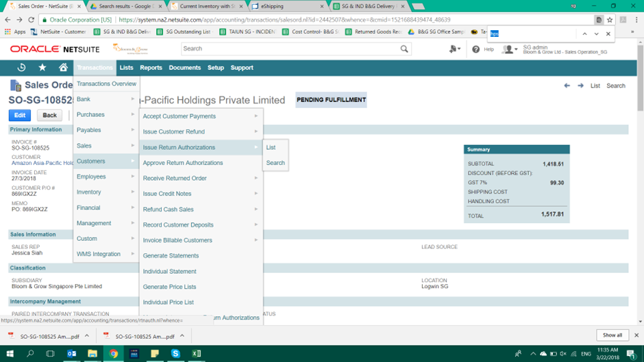Viewport: 644px width, 362px height.
Task: Open File Explorer from the taskbar
Action: click(92, 353)
